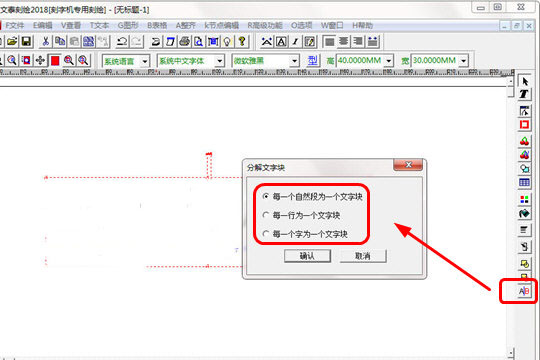Open the V查看 view menu
The image size is (540, 360).
click(x=71, y=25)
